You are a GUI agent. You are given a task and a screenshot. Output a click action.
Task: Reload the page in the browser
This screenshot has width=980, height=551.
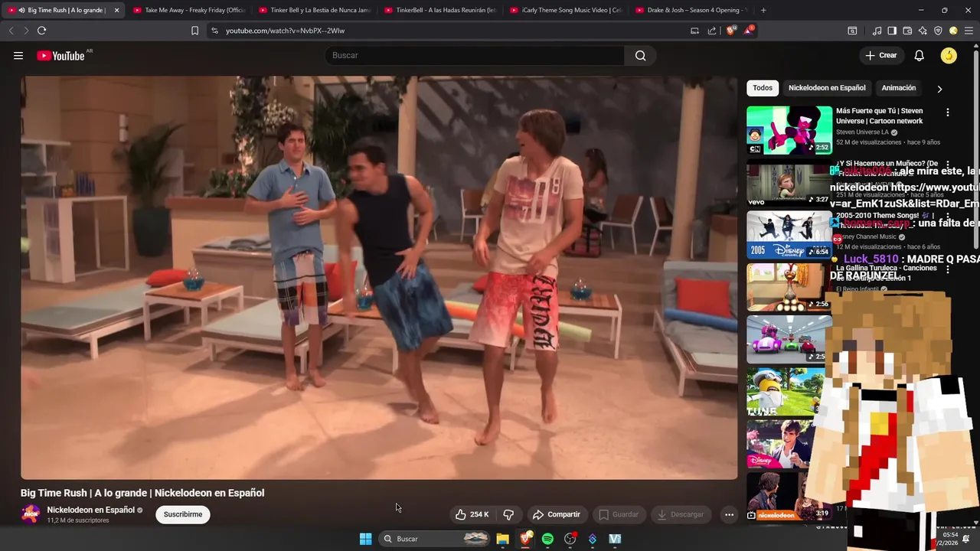[41, 31]
